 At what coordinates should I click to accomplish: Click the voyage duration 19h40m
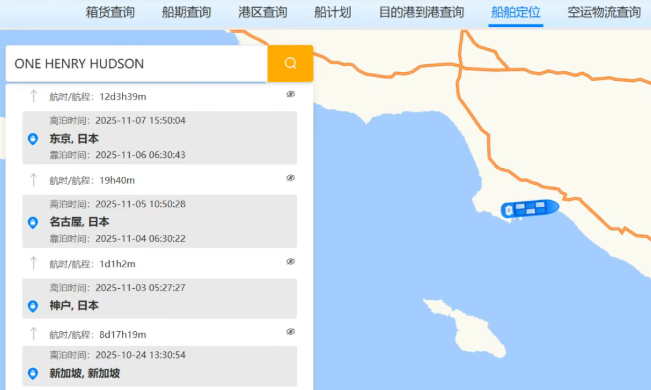[x=117, y=180]
